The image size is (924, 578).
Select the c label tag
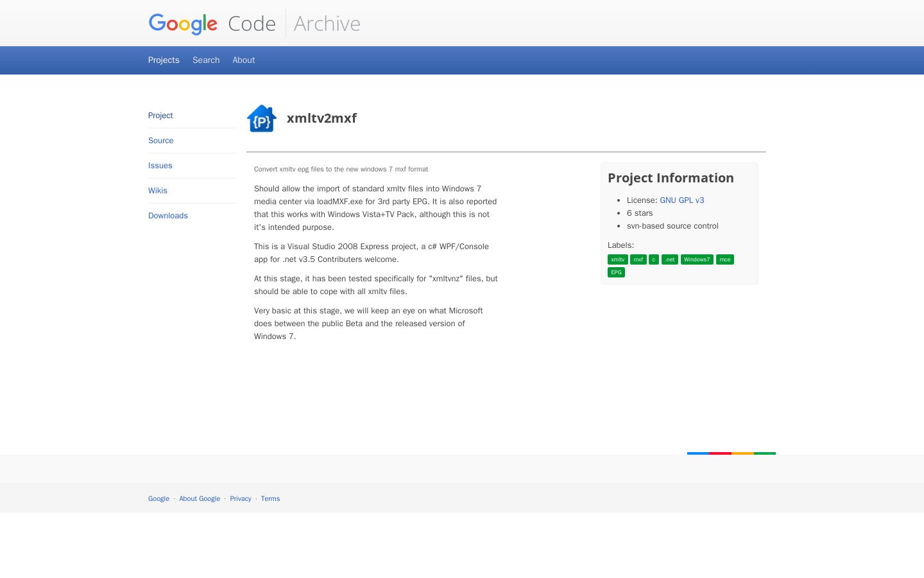(654, 259)
